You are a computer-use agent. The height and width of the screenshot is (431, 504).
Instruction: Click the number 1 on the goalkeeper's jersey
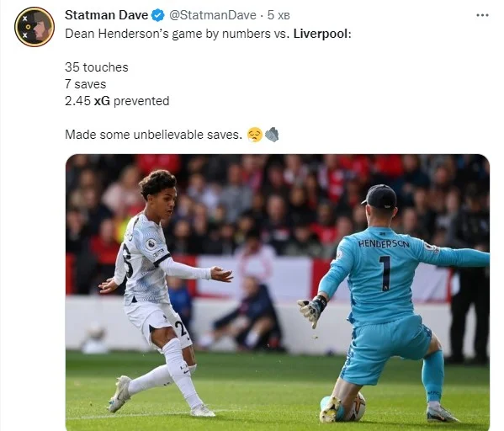[385, 273]
